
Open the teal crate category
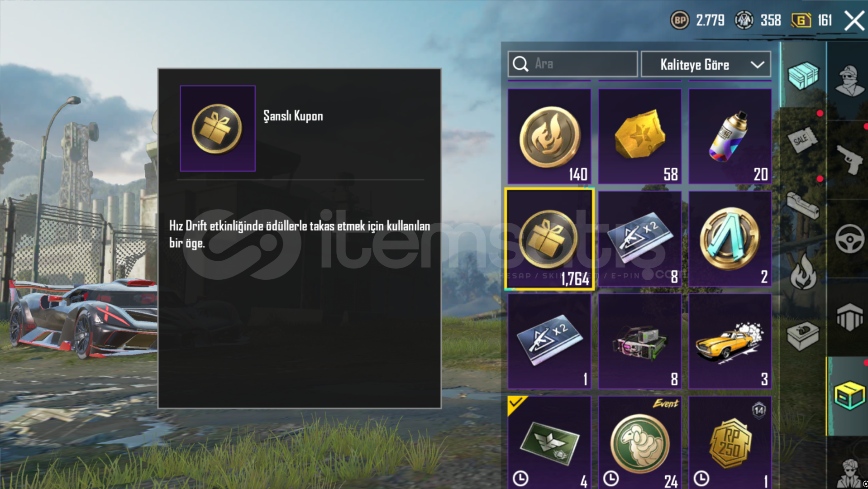(803, 75)
